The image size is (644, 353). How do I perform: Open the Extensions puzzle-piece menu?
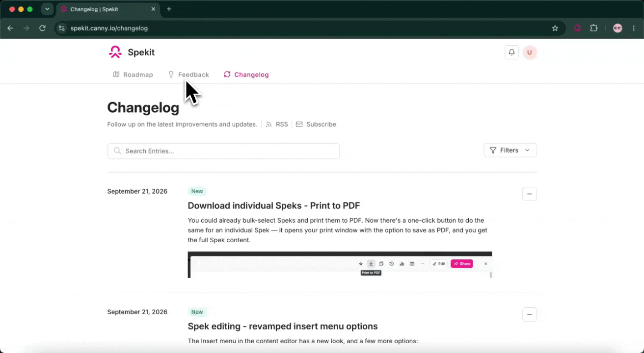click(594, 28)
